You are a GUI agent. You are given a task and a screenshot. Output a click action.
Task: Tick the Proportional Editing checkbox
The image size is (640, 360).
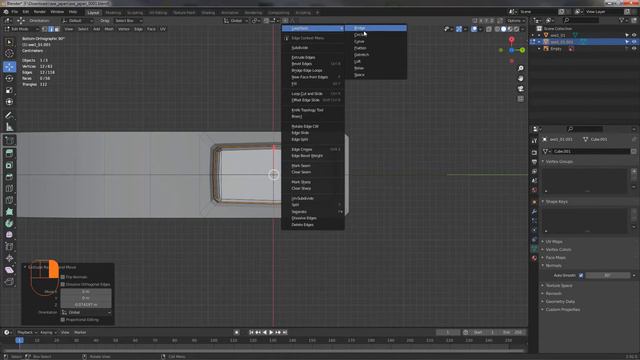pyautogui.click(x=62, y=320)
